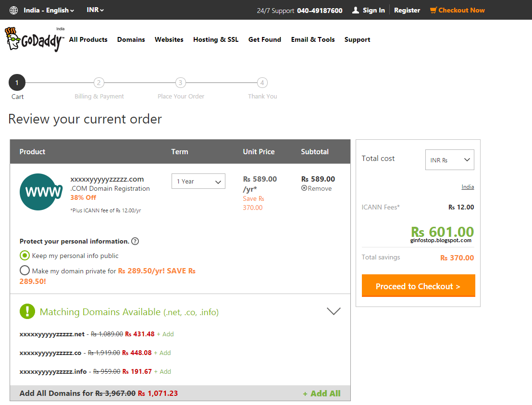Click step 4 Thank You circle
The height and width of the screenshot is (405, 532).
click(262, 83)
